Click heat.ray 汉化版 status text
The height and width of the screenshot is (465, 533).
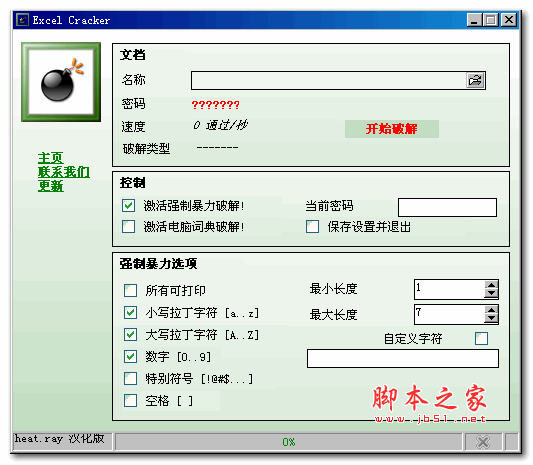pos(59,439)
